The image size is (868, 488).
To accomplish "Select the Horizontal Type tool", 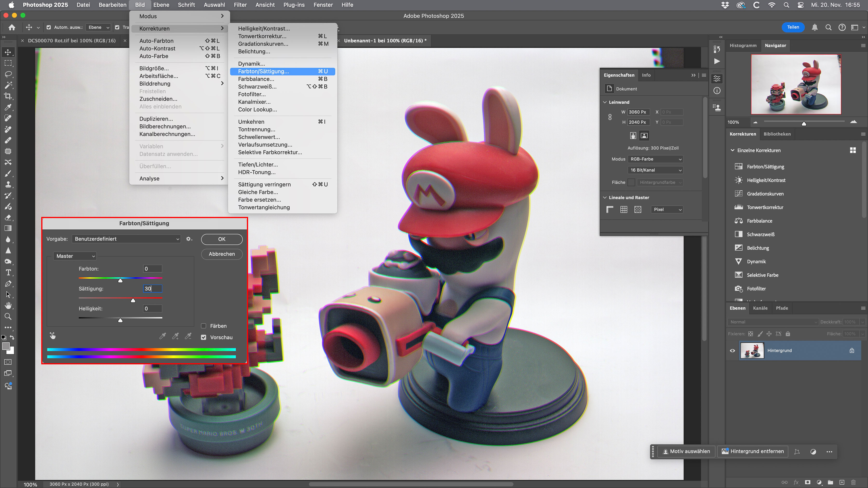I will pos(8,273).
